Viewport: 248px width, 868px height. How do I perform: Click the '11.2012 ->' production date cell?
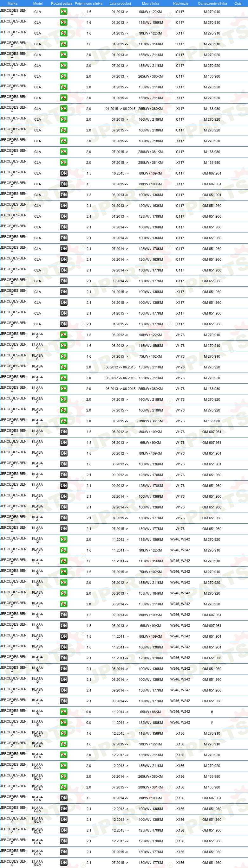120,539
